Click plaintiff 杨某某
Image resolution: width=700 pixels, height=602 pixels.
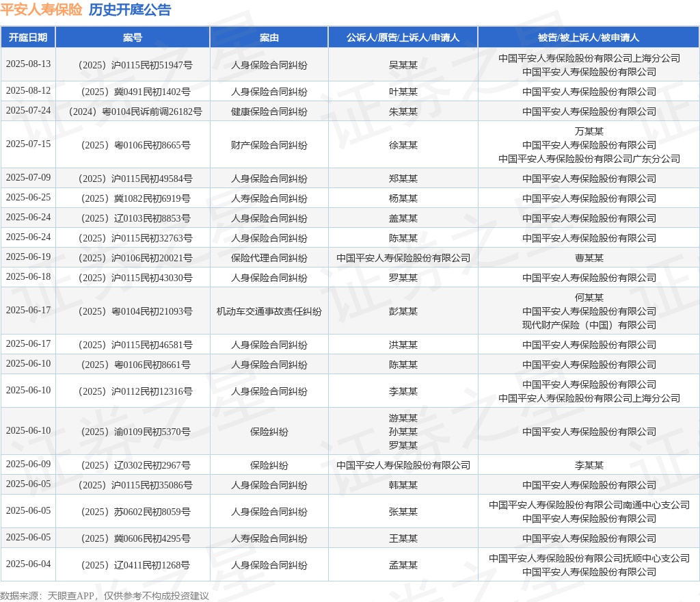(403, 198)
